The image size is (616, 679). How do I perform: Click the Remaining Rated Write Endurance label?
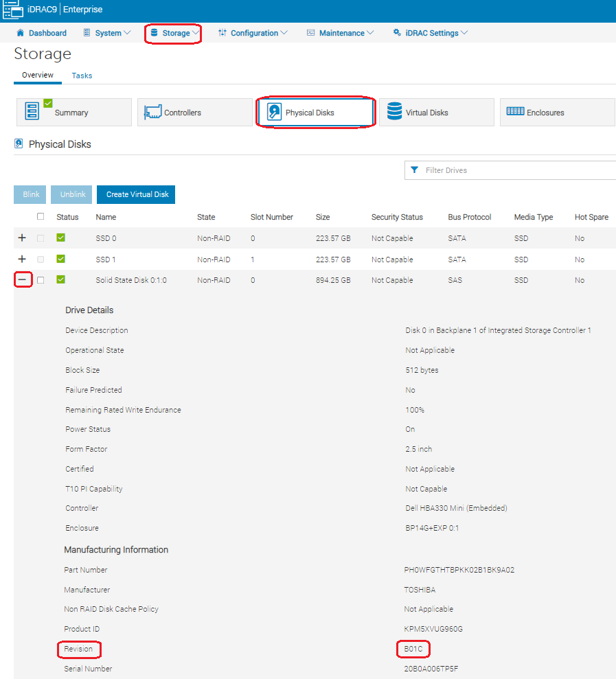click(123, 410)
